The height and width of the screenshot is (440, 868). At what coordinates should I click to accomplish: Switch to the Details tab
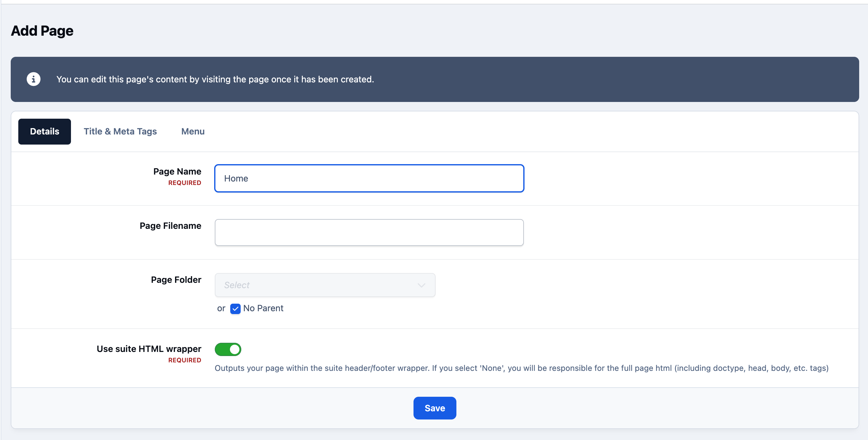44,132
